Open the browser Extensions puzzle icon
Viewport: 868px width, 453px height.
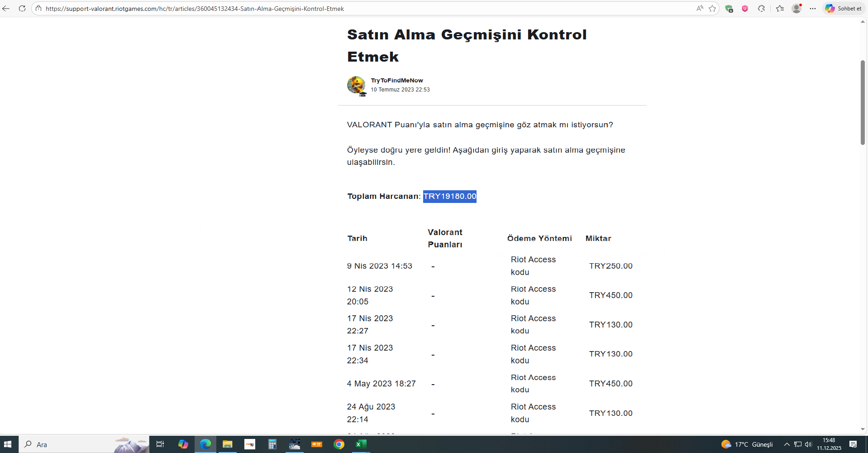761,9
